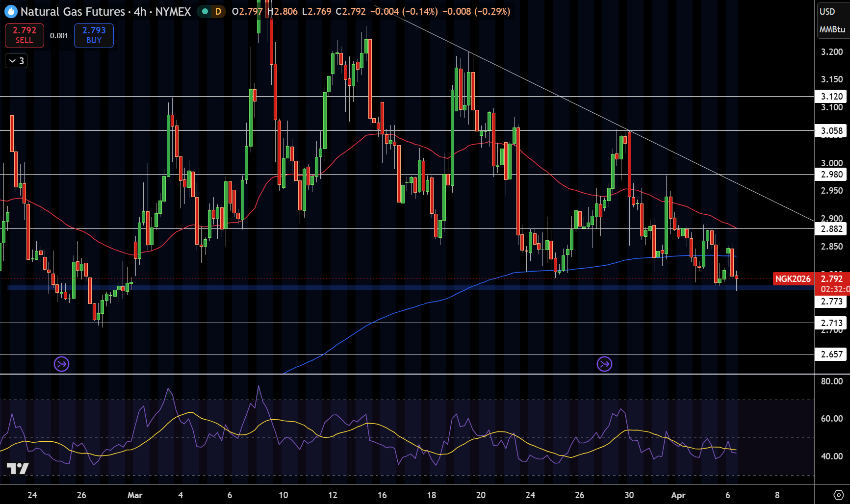Click the -0.008 (-0.29%) change value

click(x=476, y=11)
